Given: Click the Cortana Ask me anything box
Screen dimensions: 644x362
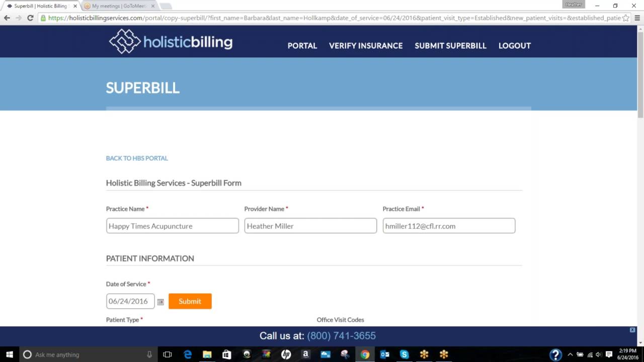Looking at the screenshot, I should click(x=89, y=354).
